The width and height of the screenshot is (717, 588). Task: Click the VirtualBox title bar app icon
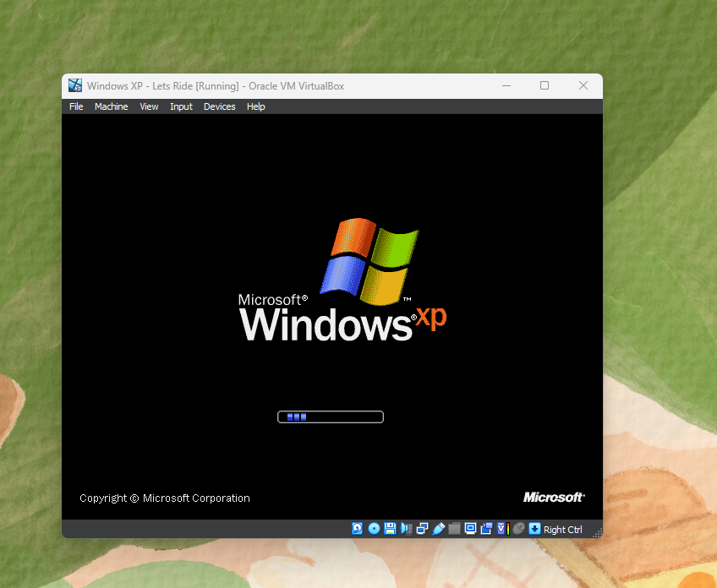75,85
